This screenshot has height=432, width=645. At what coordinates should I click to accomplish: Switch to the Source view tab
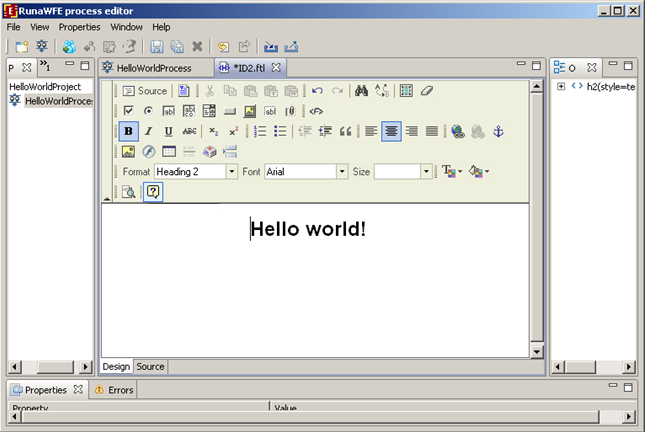tap(150, 367)
